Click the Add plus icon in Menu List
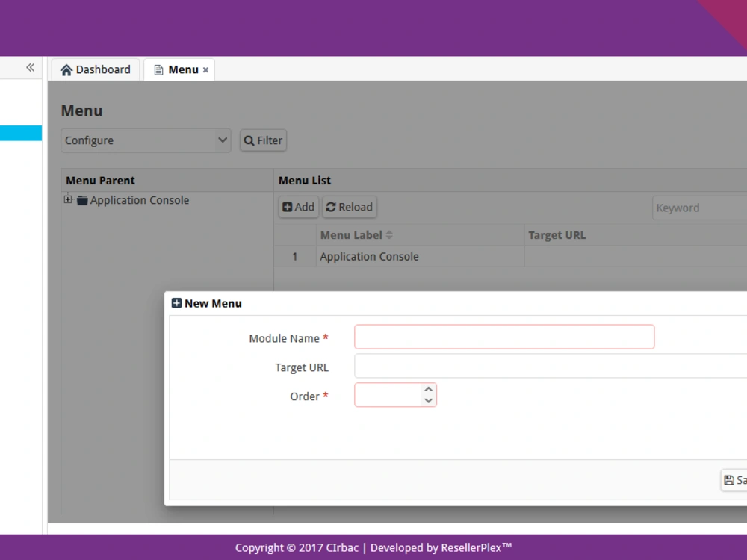Image resolution: width=747 pixels, height=560 pixels. point(287,207)
